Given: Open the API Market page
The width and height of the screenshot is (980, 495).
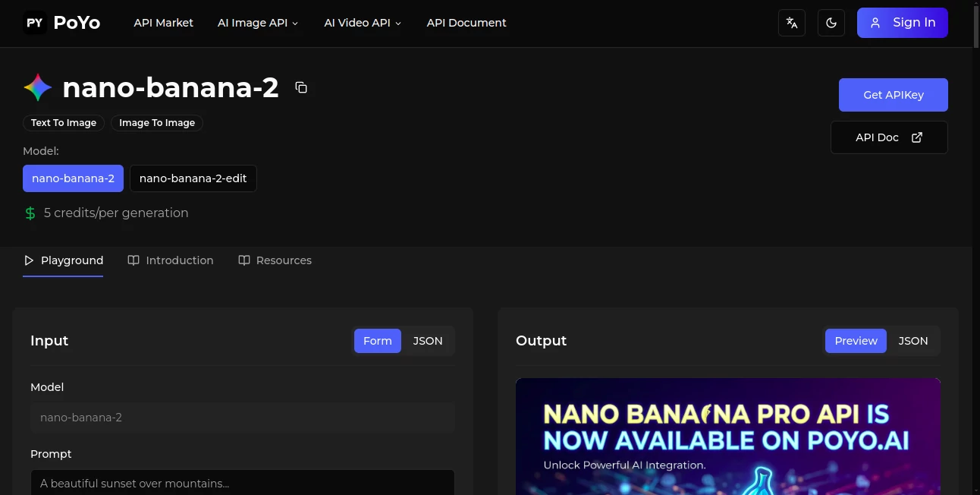Looking at the screenshot, I should click(x=163, y=23).
